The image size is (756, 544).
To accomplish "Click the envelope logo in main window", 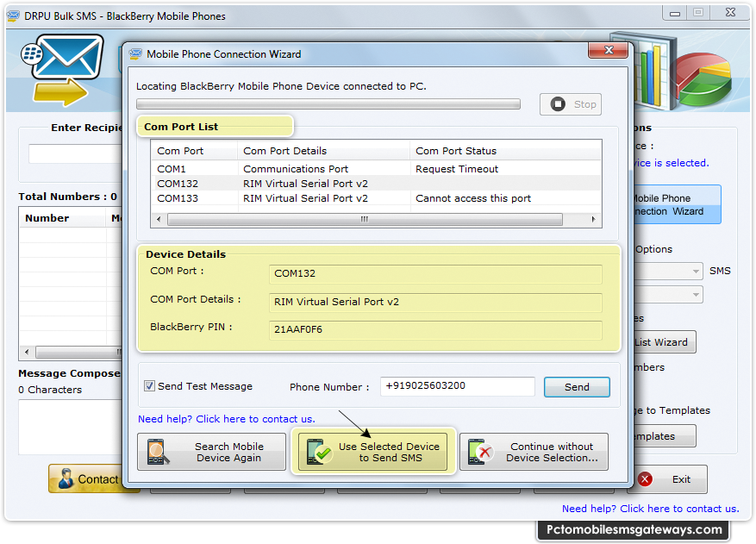I will pyautogui.click(x=63, y=70).
